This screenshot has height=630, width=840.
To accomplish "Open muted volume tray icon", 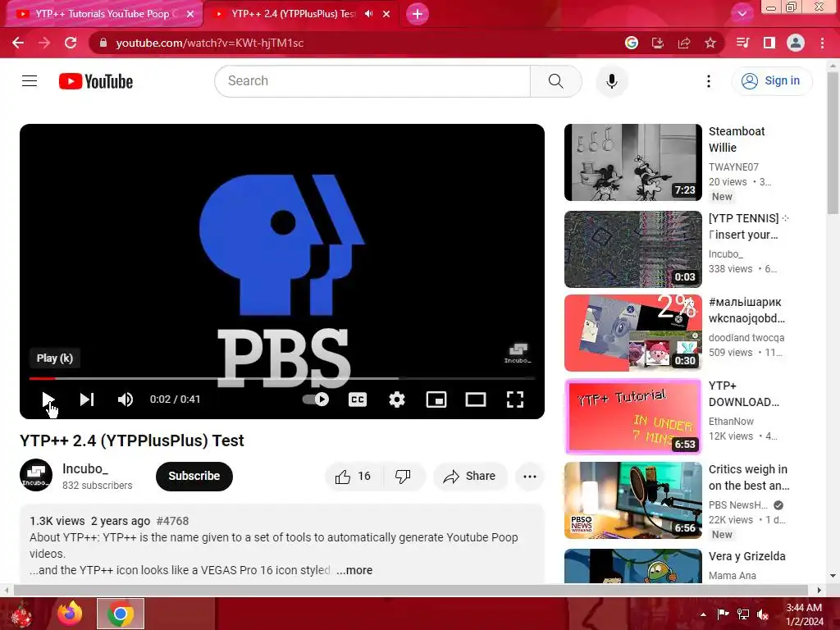I will (x=763, y=614).
